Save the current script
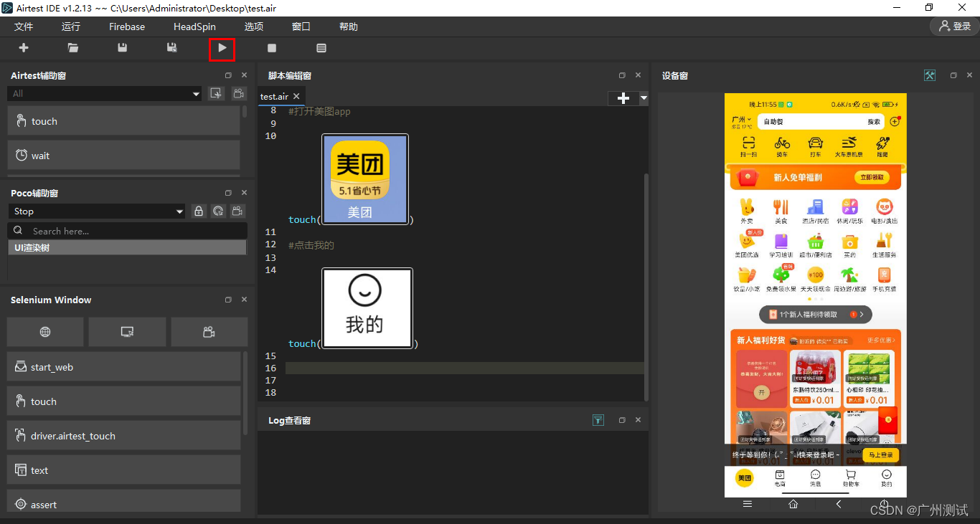Viewport: 980px width, 524px height. (x=123, y=48)
